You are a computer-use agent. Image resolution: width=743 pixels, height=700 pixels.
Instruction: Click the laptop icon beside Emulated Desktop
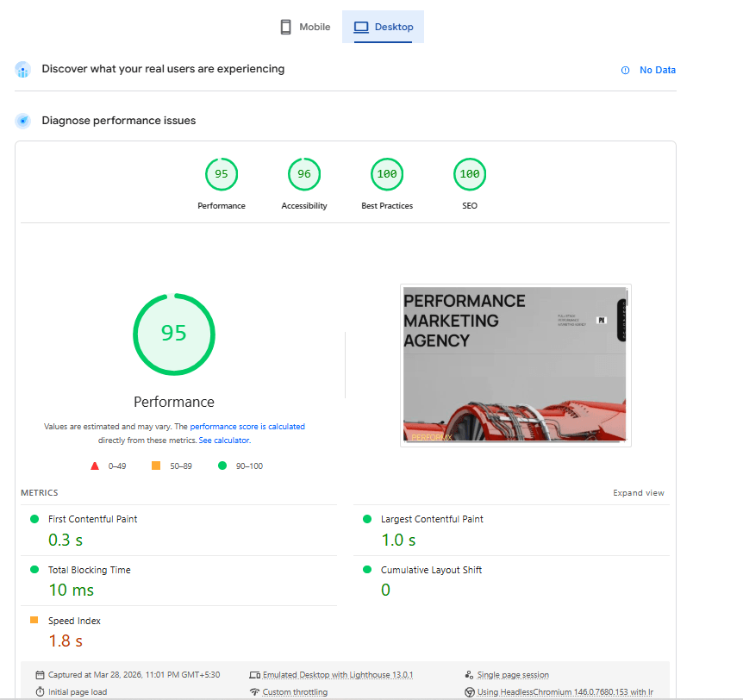click(254, 674)
